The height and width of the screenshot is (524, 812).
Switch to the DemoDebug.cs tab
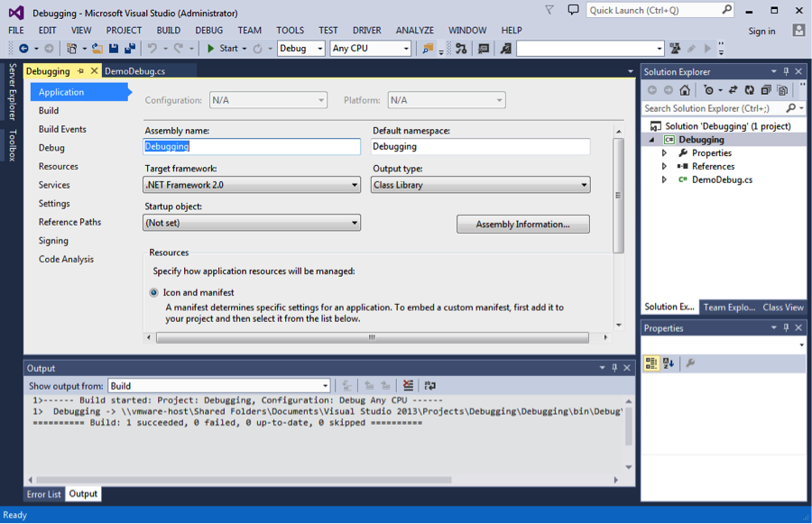pyautogui.click(x=134, y=71)
